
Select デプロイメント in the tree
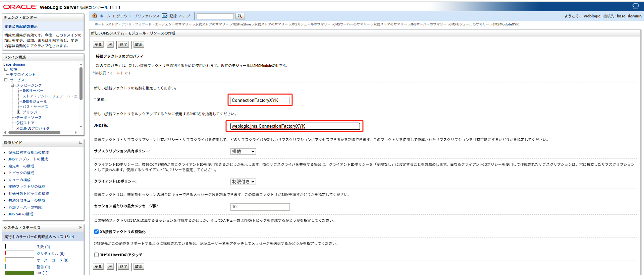click(x=22, y=75)
